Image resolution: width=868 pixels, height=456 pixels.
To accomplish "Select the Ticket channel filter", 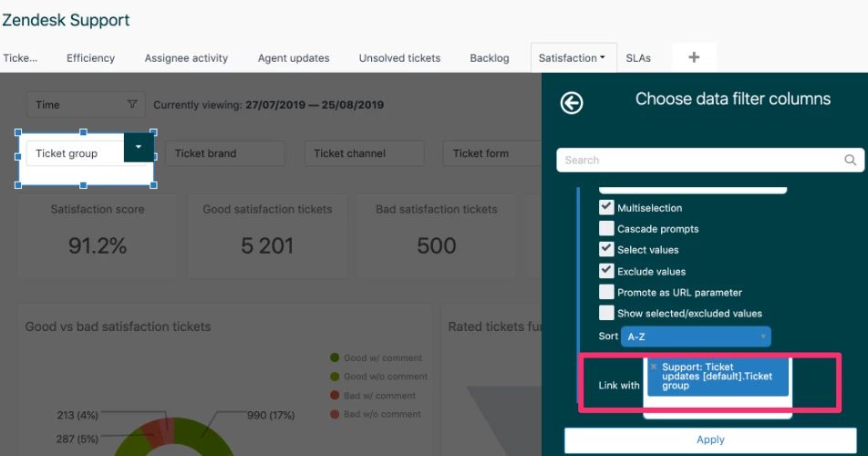I will tap(365, 153).
